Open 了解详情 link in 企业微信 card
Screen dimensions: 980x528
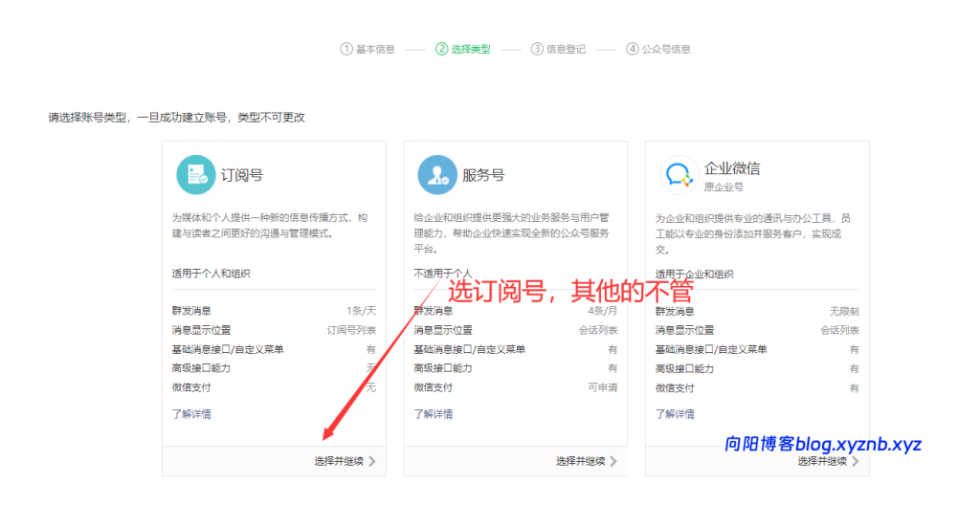tap(675, 413)
